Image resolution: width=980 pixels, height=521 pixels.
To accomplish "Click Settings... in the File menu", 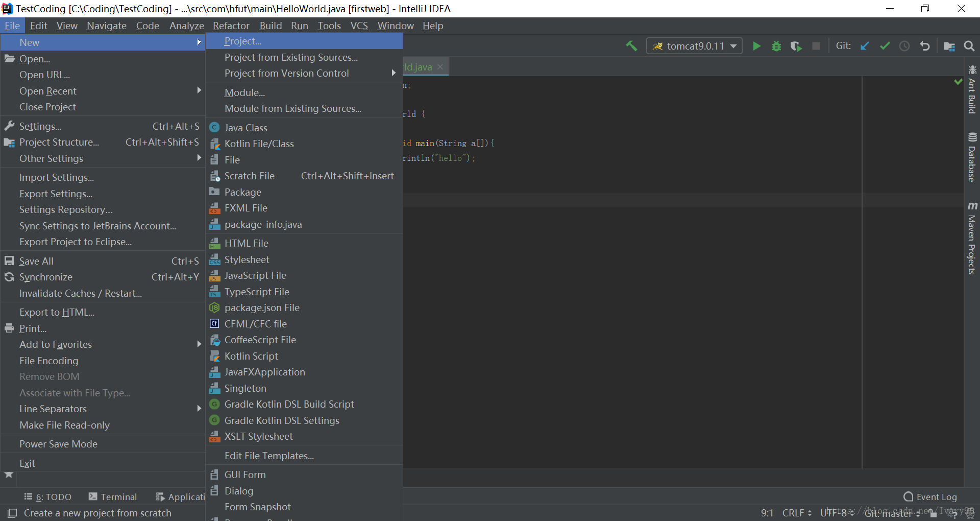I will pos(103,126).
